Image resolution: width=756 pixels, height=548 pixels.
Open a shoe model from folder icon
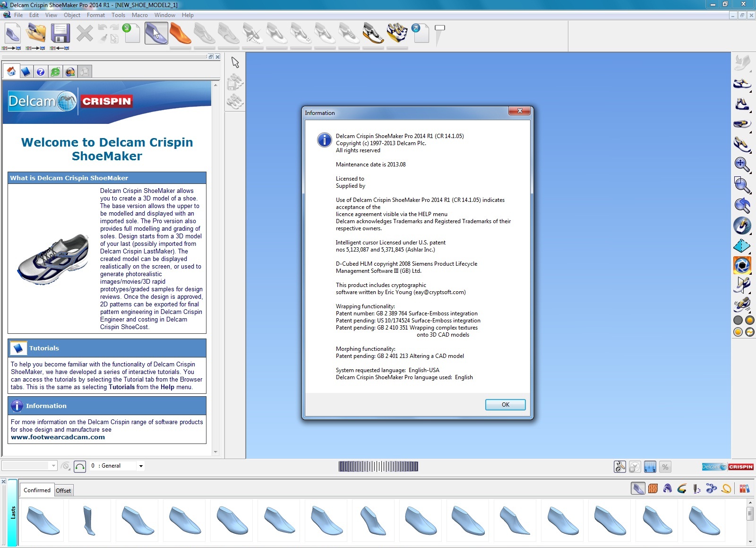[x=36, y=34]
